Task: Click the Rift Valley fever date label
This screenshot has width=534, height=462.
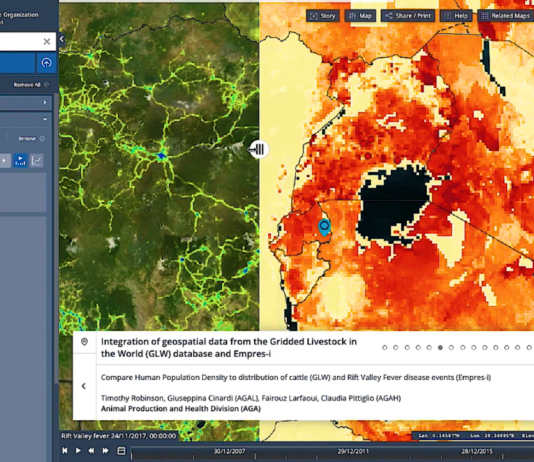Action: [x=119, y=436]
